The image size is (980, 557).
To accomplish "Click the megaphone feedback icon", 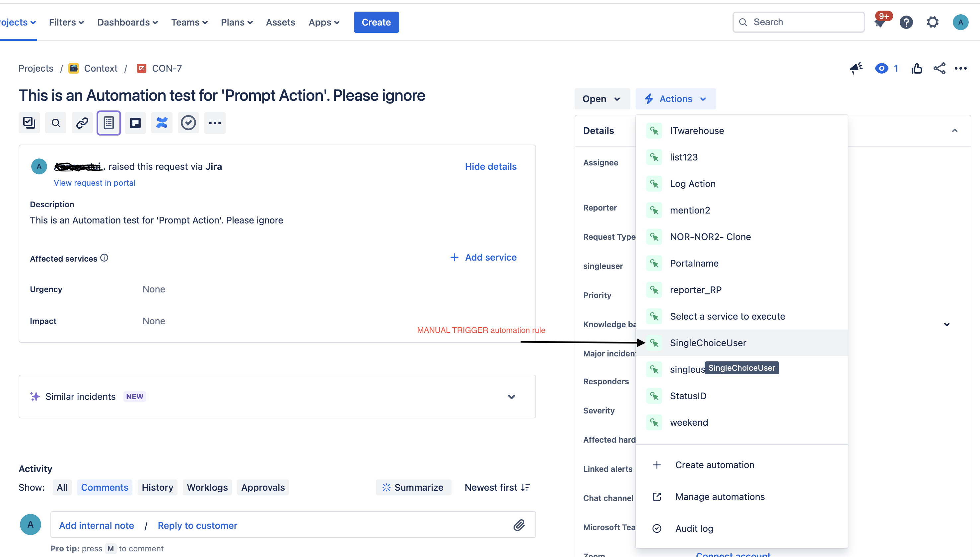I will 856,69.
